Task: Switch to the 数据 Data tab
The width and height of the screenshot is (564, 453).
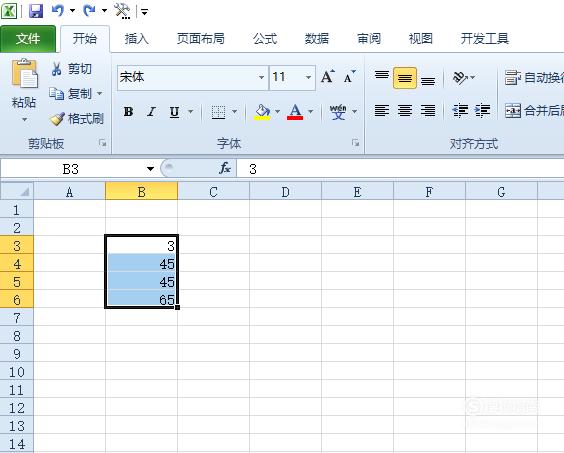Action: 317,38
